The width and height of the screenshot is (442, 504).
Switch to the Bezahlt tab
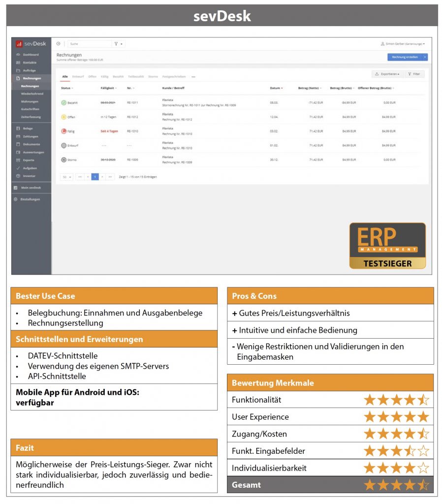[118, 77]
